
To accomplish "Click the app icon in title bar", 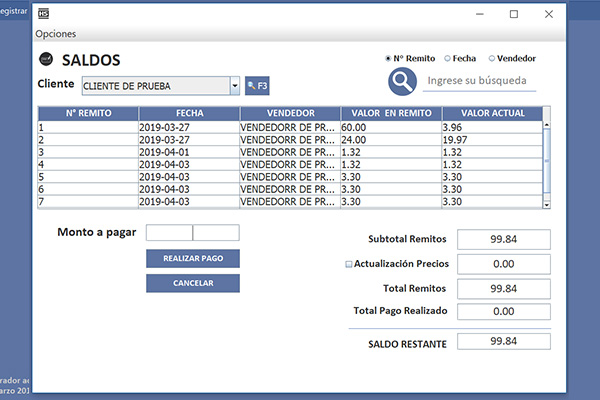I will tap(43, 14).
